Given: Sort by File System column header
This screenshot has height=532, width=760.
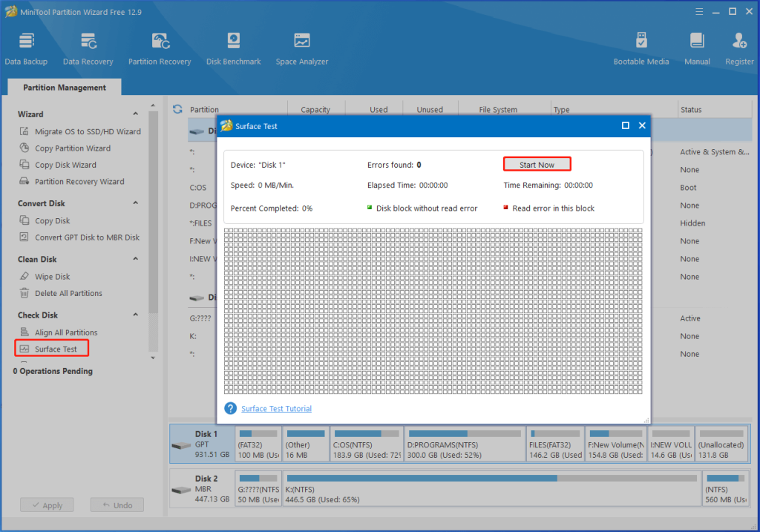Looking at the screenshot, I should pyautogui.click(x=498, y=110).
